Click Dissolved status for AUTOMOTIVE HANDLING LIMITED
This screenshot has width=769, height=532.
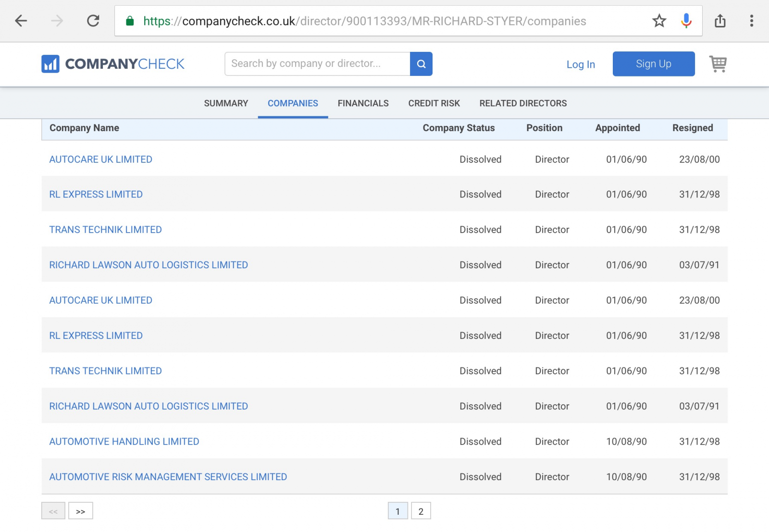[481, 442]
